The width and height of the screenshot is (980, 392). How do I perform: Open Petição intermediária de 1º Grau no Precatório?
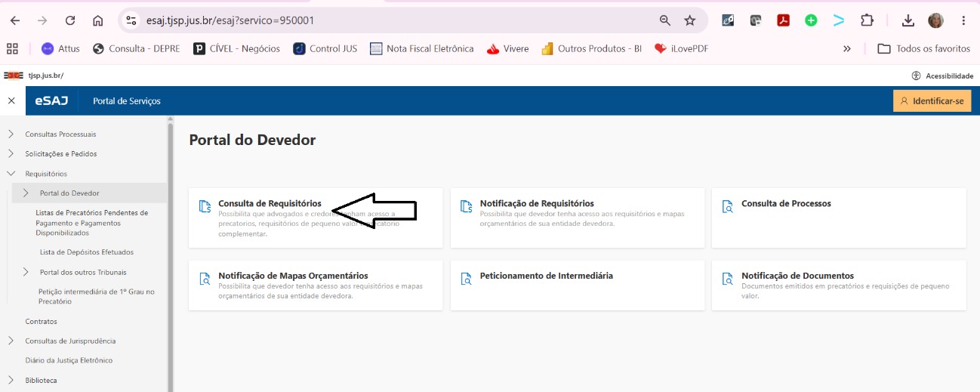point(97,296)
